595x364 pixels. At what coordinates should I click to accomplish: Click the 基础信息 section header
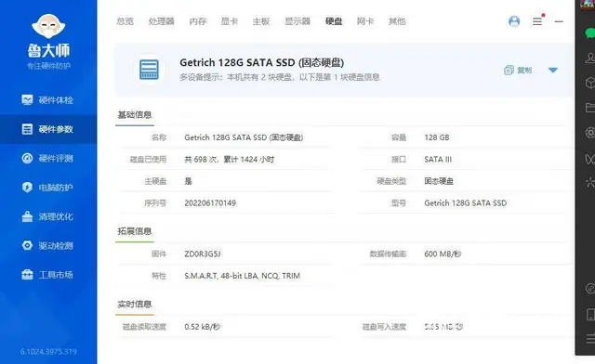[135, 115]
